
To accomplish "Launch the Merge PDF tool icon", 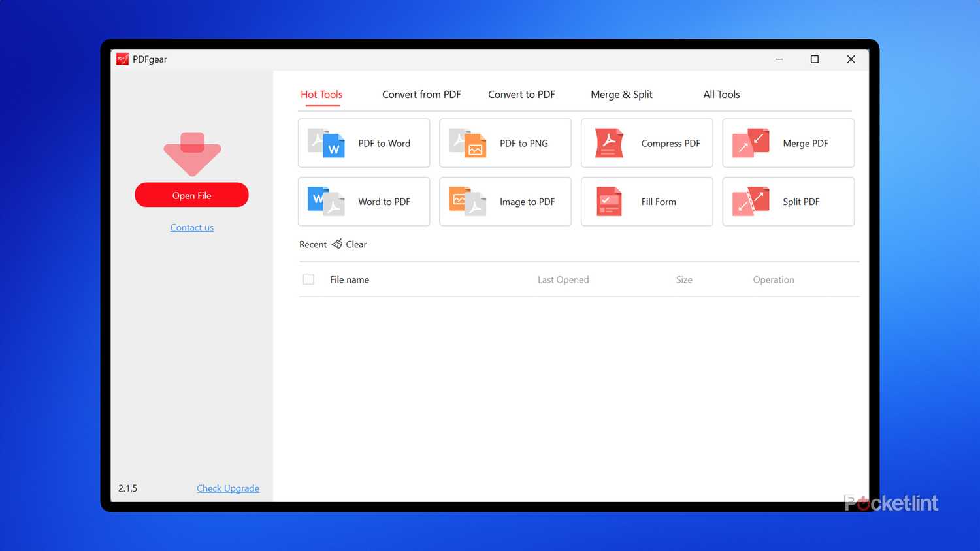I will pyautogui.click(x=751, y=143).
